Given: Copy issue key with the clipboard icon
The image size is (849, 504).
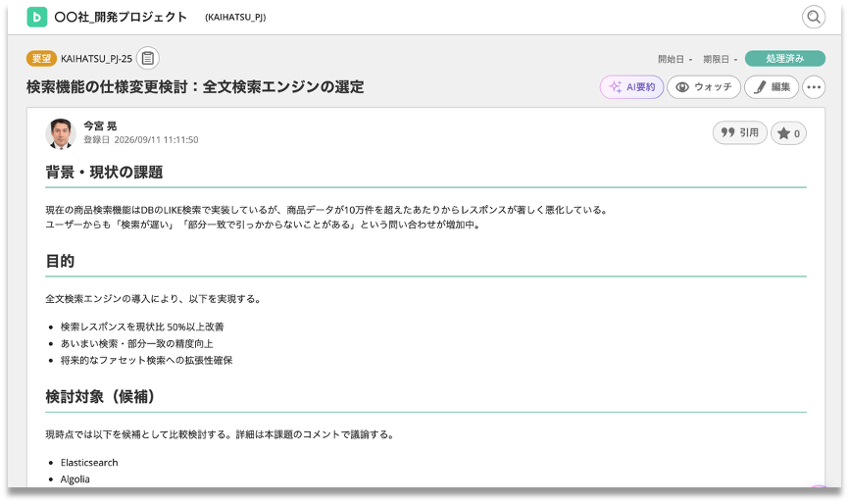Looking at the screenshot, I should coord(148,58).
